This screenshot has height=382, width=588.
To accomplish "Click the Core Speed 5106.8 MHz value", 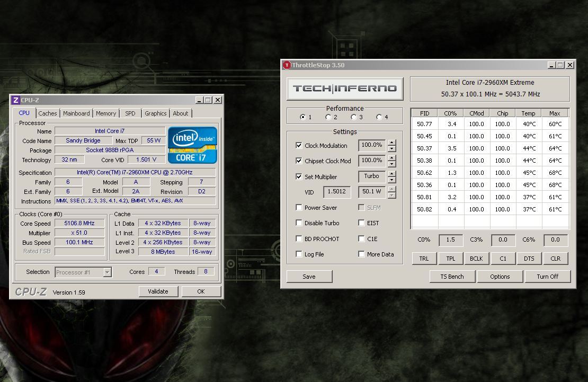I will (x=79, y=223).
